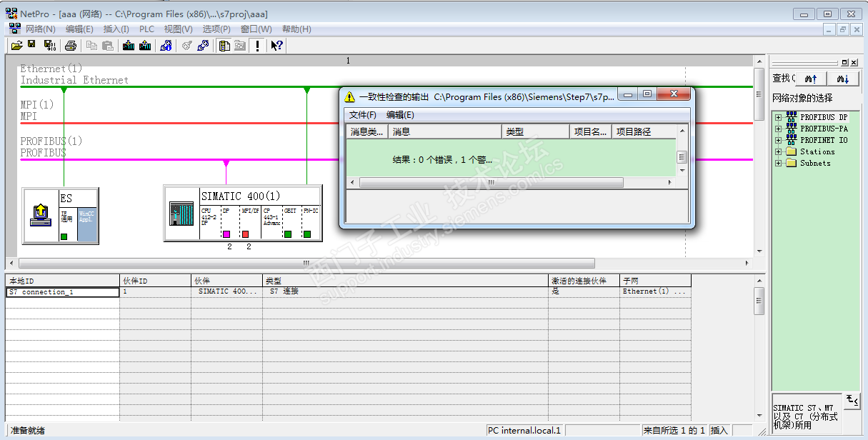The width and height of the screenshot is (868, 440).
Task: Select PROFINET IO catalog entry
Action: tap(824, 140)
